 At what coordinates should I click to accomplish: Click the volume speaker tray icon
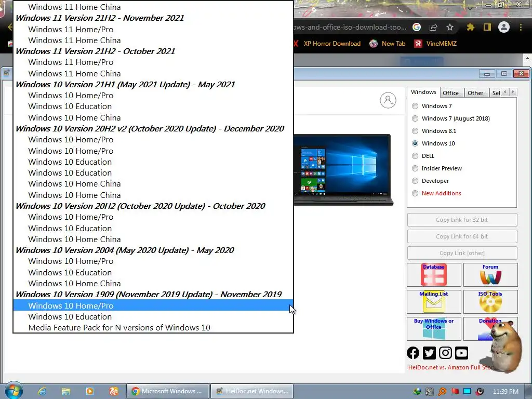480,392
